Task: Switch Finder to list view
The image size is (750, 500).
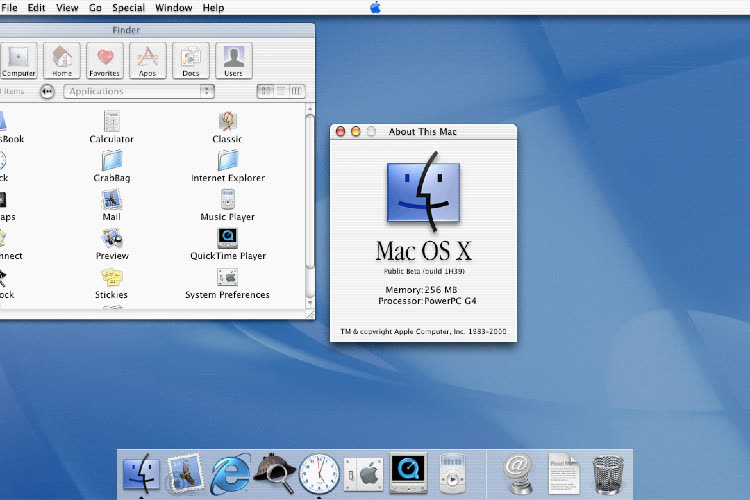Action: pyautogui.click(x=281, y=91)
